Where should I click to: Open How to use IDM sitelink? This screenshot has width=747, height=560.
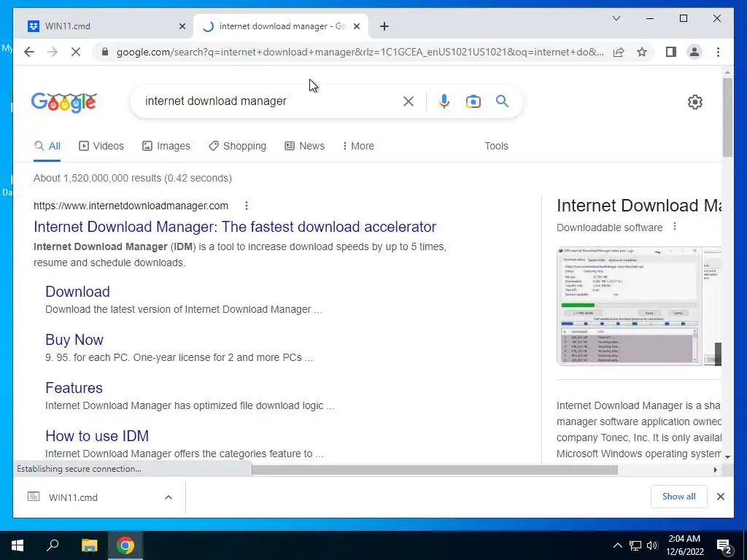pos(97,436)
